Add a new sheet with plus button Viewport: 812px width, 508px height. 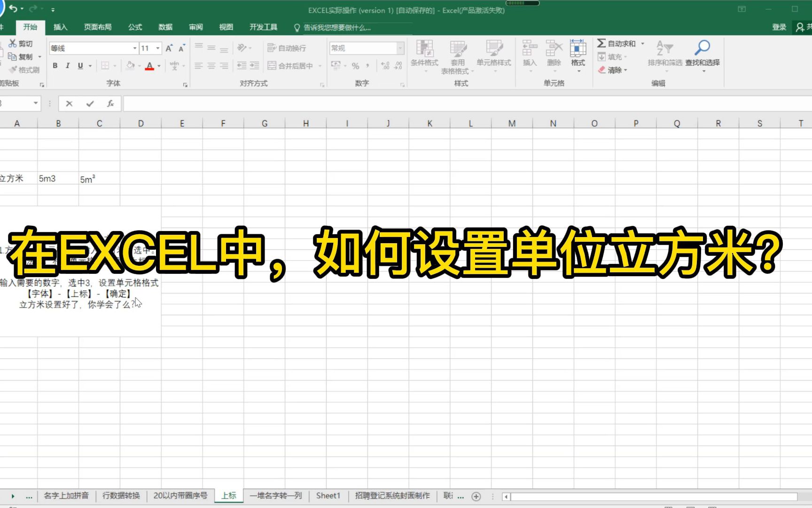coord(476,496)
